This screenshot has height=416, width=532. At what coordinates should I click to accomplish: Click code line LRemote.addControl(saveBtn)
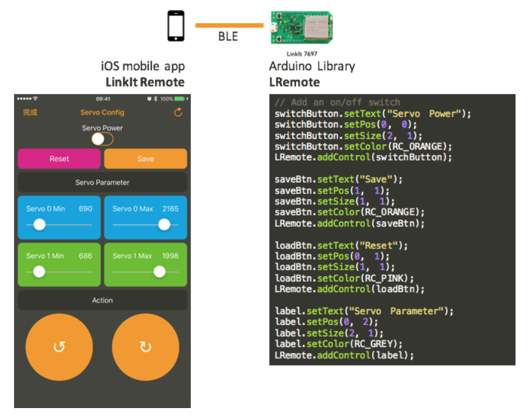point(350,224)
